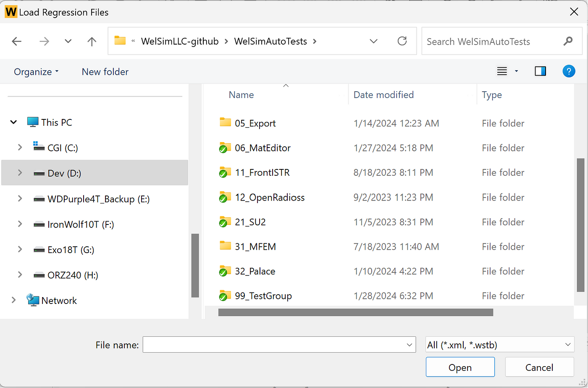Click the Open button

[x=460, y=367]
